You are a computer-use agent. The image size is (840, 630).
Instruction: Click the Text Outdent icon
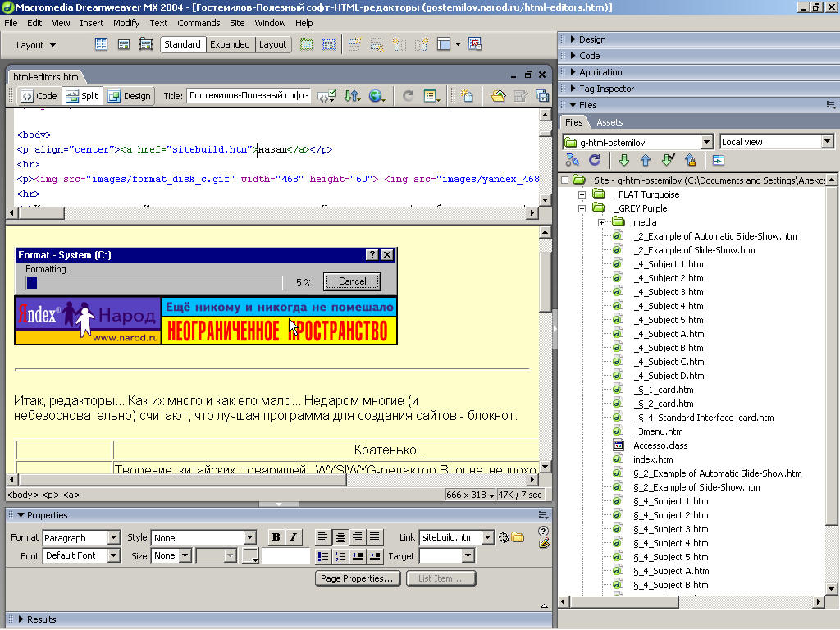point(358,556)
